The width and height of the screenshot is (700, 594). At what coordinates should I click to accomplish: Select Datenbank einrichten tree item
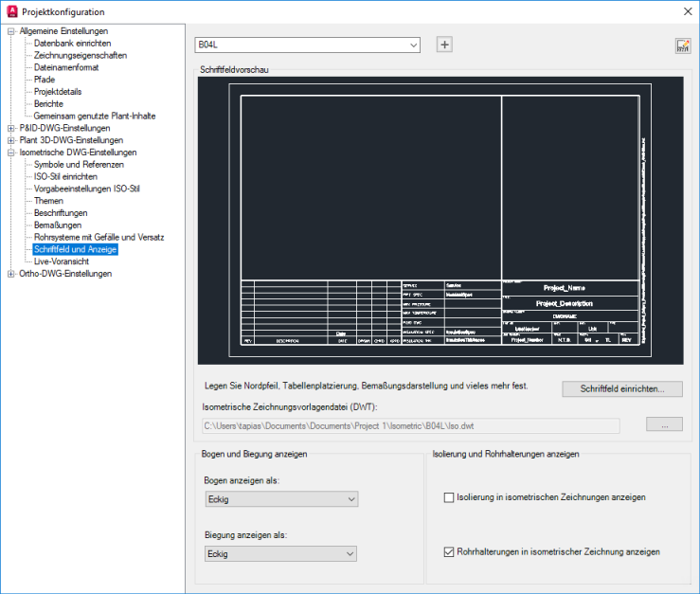72,44
